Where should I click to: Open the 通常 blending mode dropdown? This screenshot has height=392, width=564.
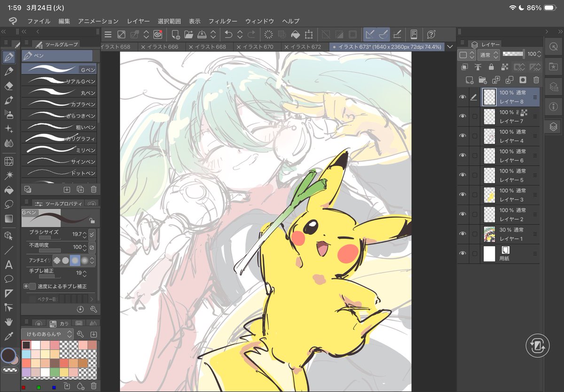click(x=489, y=55)
